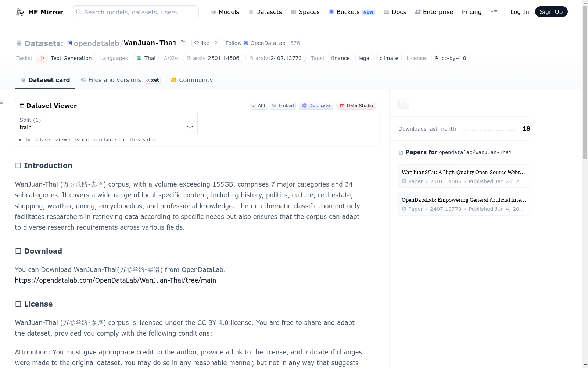Click the Log In link

pyautogui.click(x=520, y=12)
